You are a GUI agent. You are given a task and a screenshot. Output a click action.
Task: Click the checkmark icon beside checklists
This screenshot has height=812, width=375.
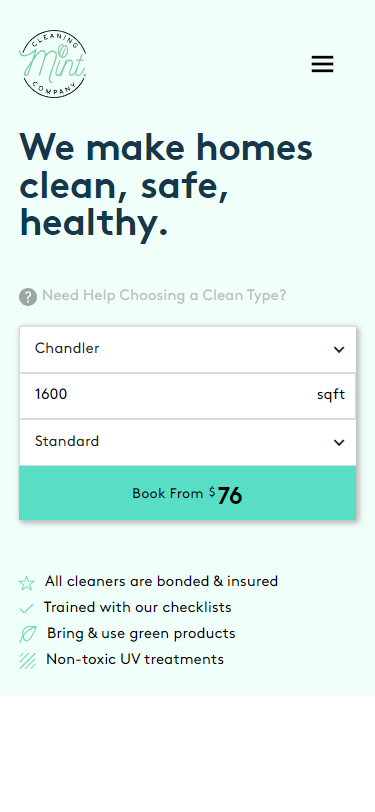pos(26,608)
